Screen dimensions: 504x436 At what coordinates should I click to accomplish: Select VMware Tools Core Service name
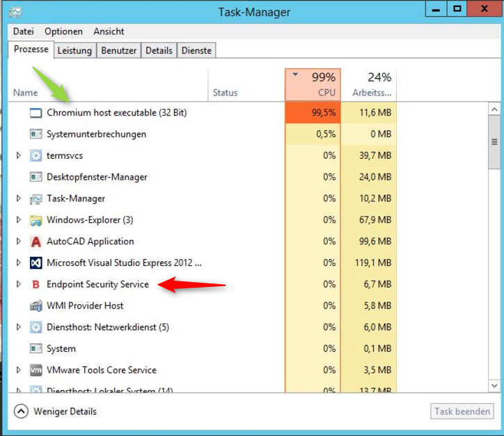(x=102, y=370)
